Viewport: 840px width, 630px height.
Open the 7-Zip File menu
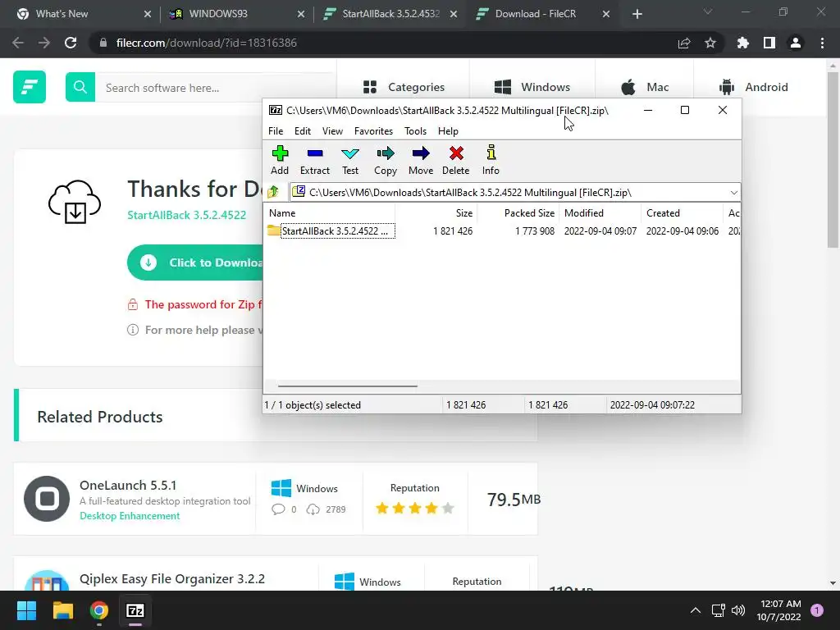tap(276, 131)
